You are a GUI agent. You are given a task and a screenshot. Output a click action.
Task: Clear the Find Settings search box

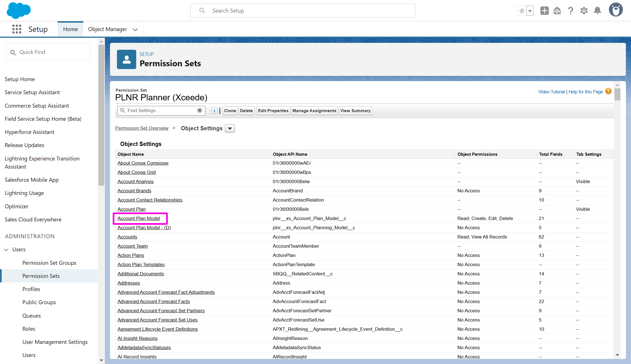point(199,110)
